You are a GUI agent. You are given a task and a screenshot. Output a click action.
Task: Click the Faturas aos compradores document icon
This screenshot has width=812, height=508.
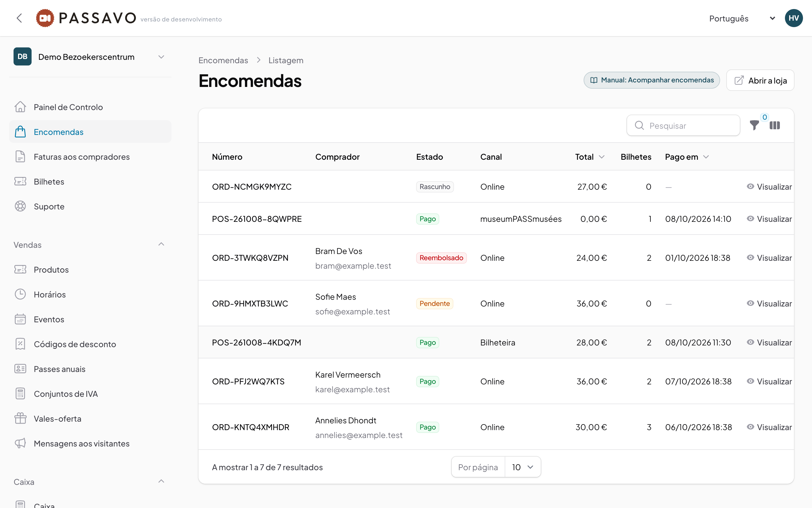(20, 157)
